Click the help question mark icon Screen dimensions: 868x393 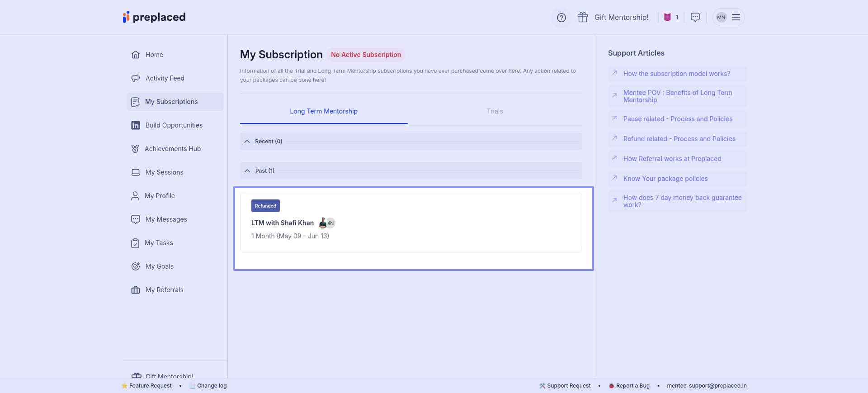(x=561, y=18)
